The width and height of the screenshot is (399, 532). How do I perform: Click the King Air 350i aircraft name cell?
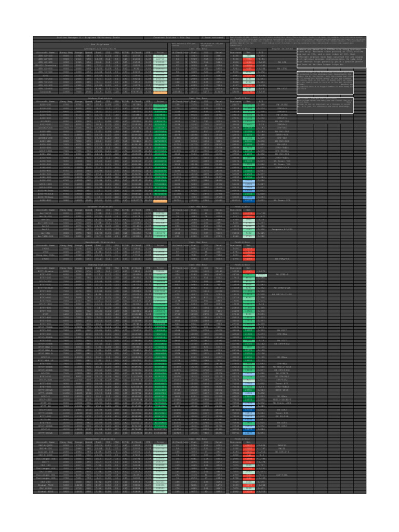(x=46, y=256)
